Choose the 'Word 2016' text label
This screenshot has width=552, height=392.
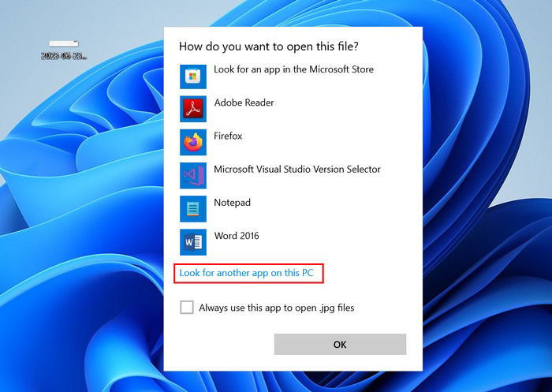click(x=237, y=236)
